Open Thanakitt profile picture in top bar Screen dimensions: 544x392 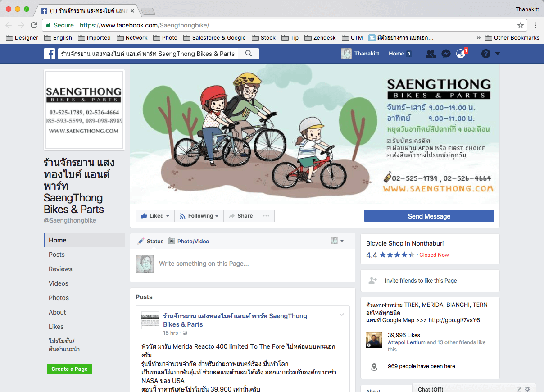point(346,54)
